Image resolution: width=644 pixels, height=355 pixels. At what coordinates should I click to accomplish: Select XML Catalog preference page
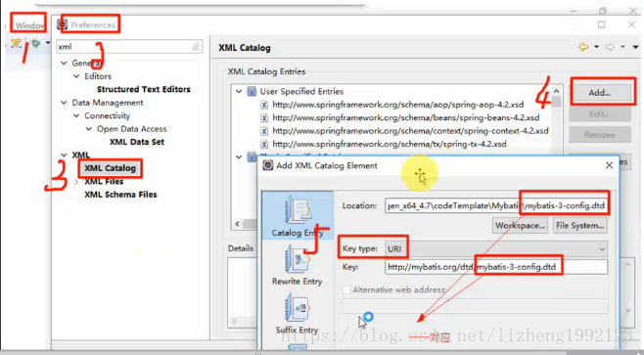110,168
